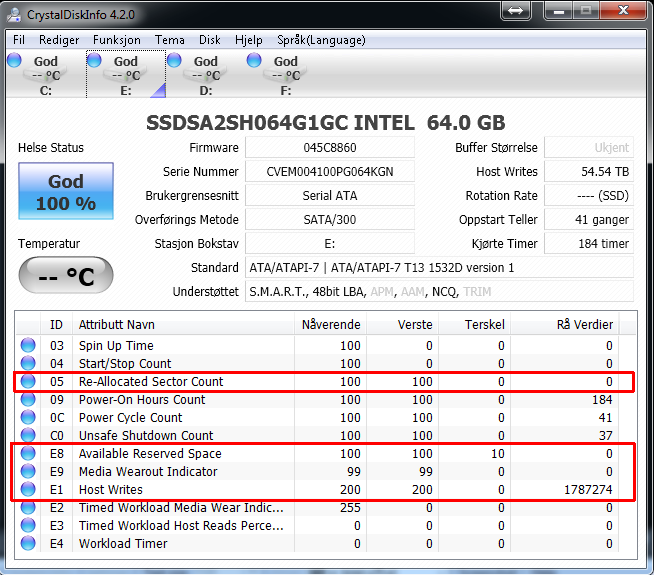The image size is (654, 575).
Task: Open the Hjelp menu
Action: (249, 40)
